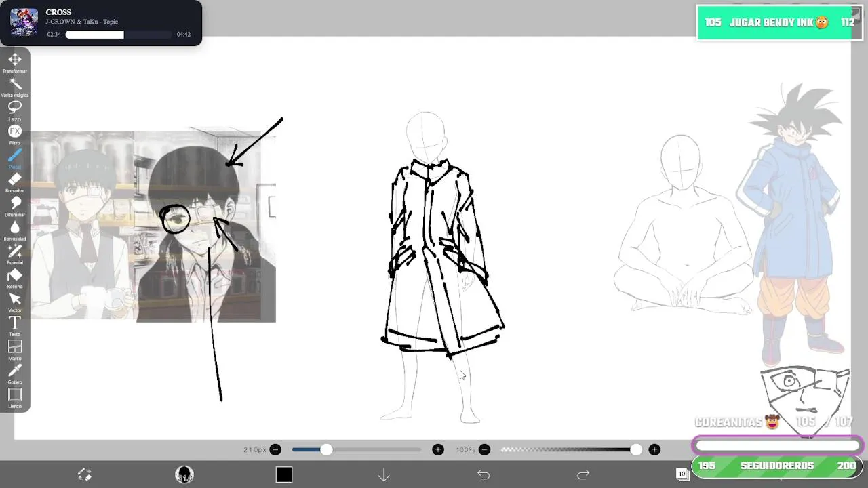Decrease opacity with minus button

(x=484, y=449)
